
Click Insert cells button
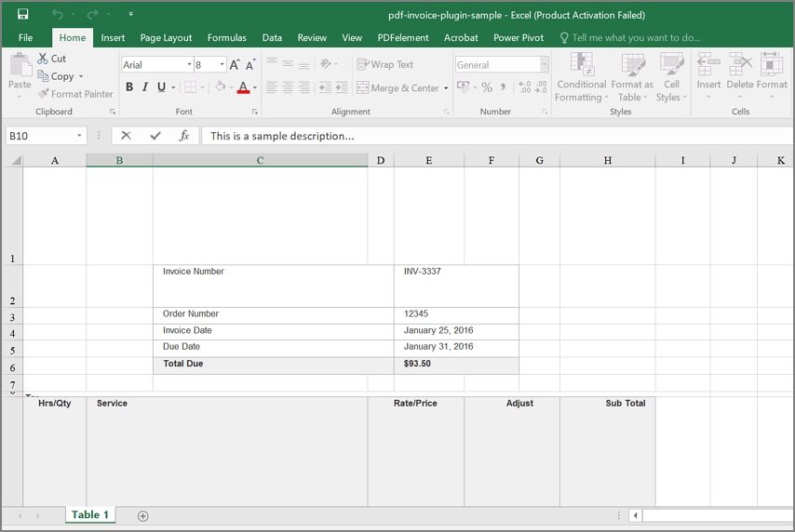coord(708,75)
